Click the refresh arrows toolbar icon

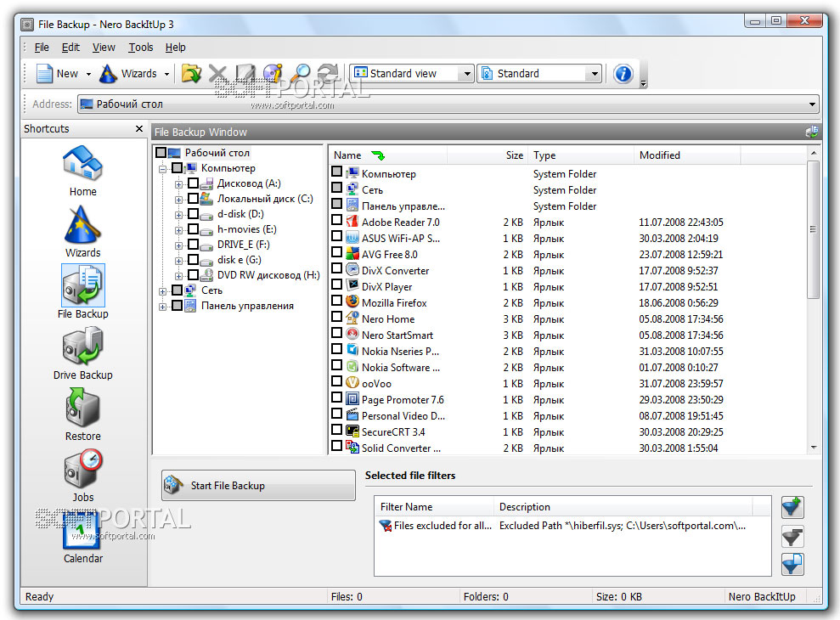pyautogui.click(x=328, y=73)
